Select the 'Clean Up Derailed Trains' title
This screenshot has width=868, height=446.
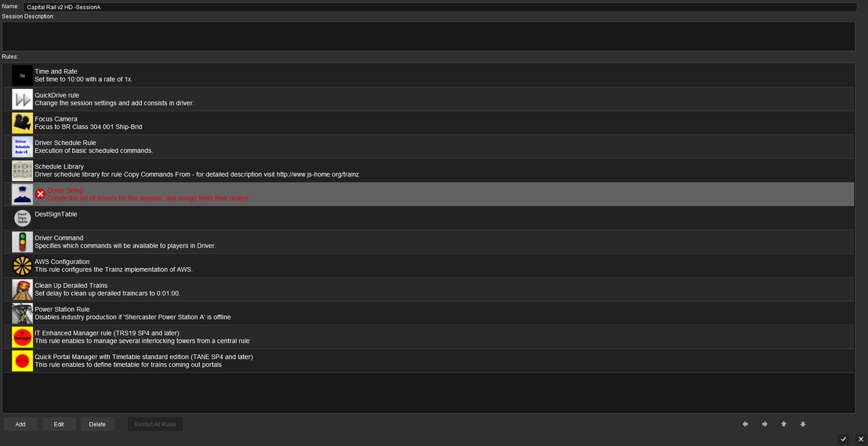tap(71, 285)
